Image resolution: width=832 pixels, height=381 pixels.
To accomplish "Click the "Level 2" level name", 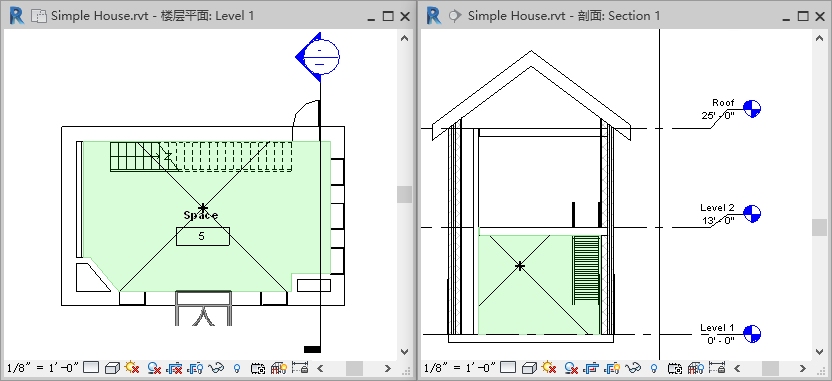I will pos(717,207).
